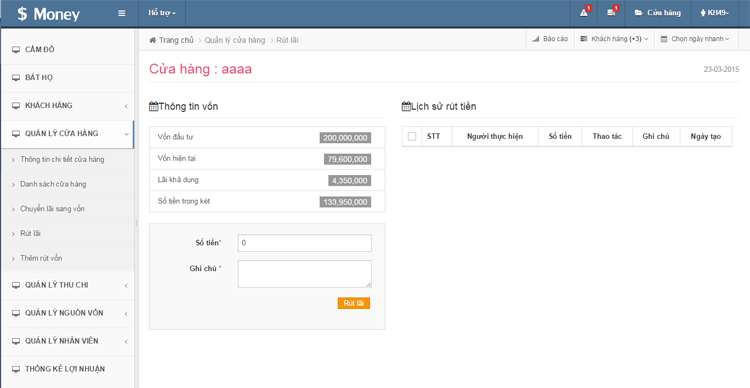
Task: Open CẦM ĐỒ in the sidebar
Action: coord(40,50)
